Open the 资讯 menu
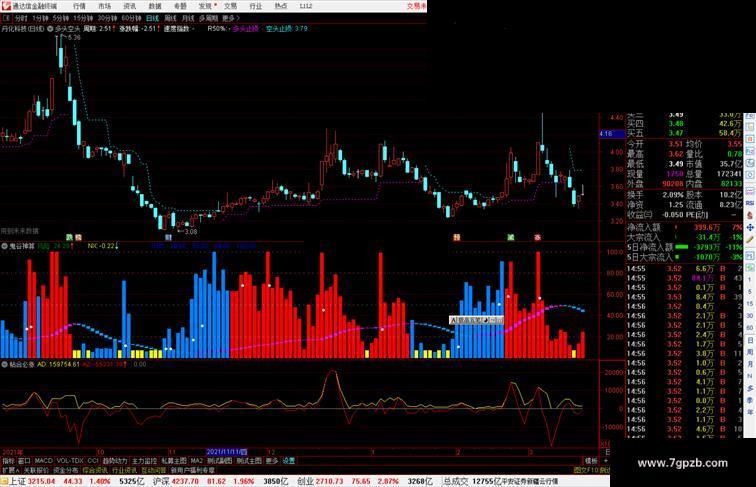The image size is (756, 487). coord(130,6)
